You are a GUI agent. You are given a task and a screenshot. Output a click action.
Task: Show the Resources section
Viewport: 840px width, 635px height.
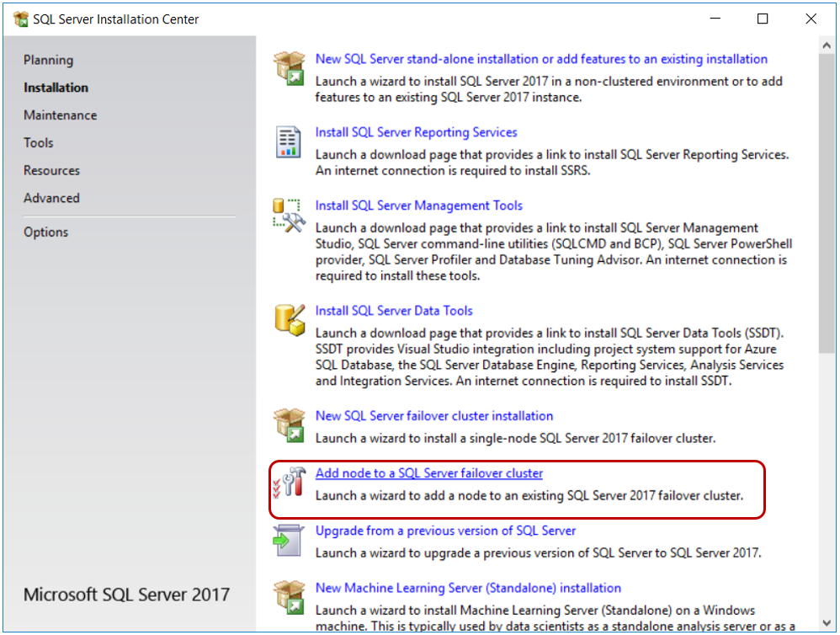[51, 170]
